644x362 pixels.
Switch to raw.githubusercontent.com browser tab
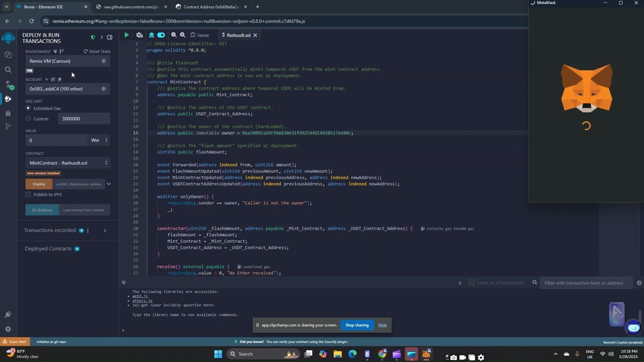coord(131,7)
